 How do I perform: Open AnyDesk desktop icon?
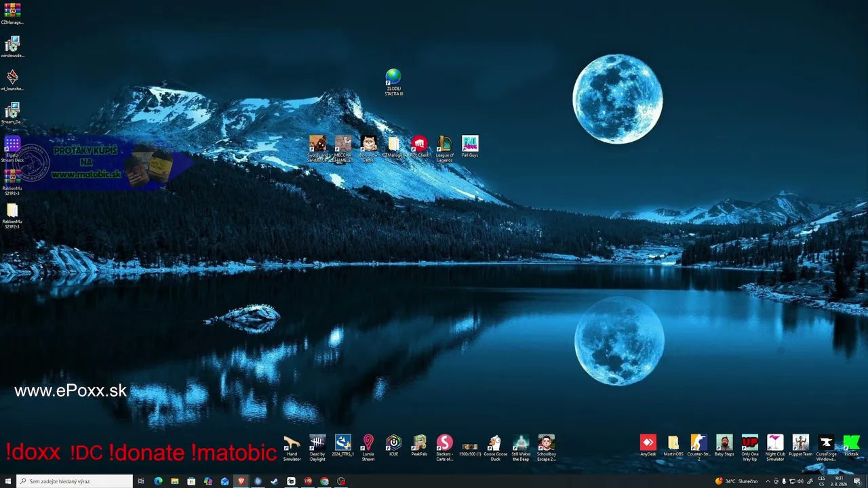[648, 446]
